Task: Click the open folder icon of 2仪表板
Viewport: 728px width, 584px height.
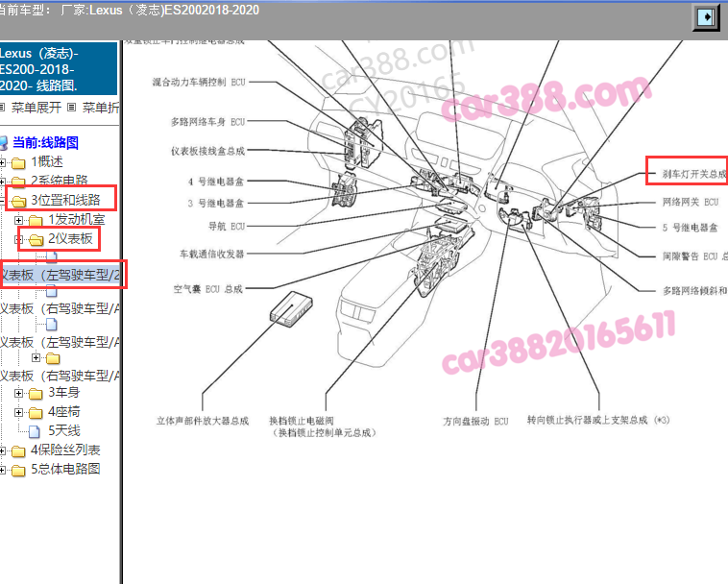Action: pyautogui.click(x=36, y=239)
